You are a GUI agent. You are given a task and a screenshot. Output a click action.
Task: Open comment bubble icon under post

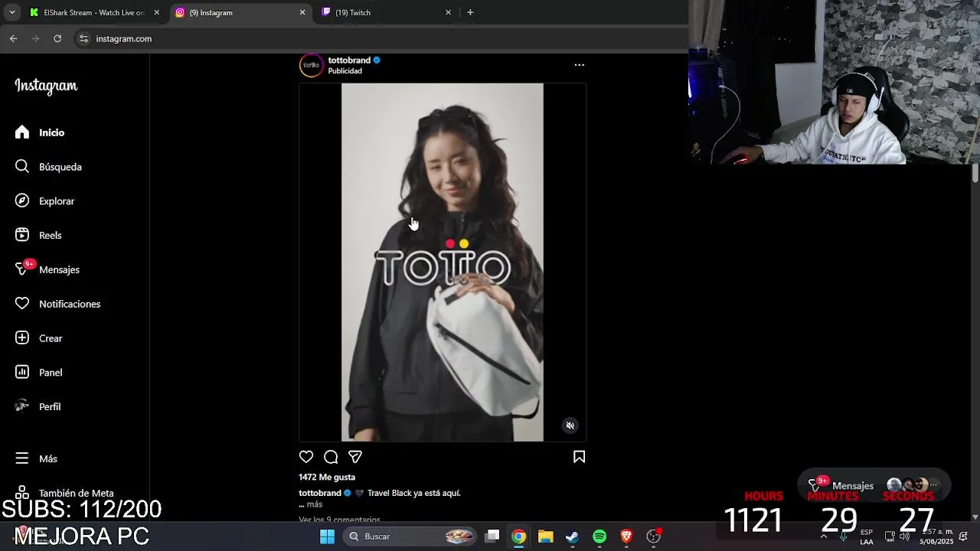(x=331, y=457)
